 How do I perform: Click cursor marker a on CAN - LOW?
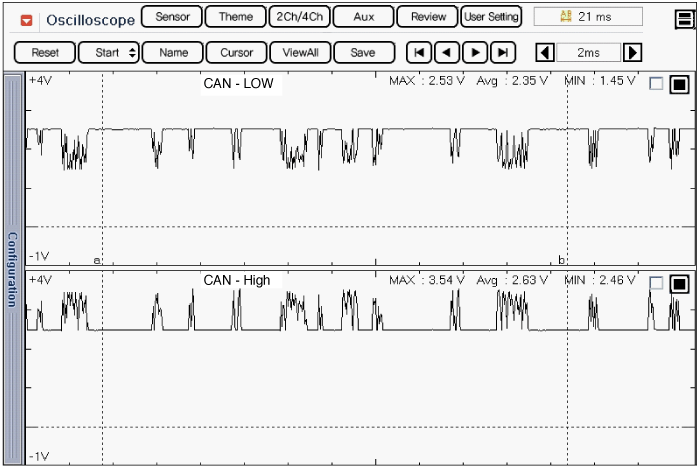97,260
